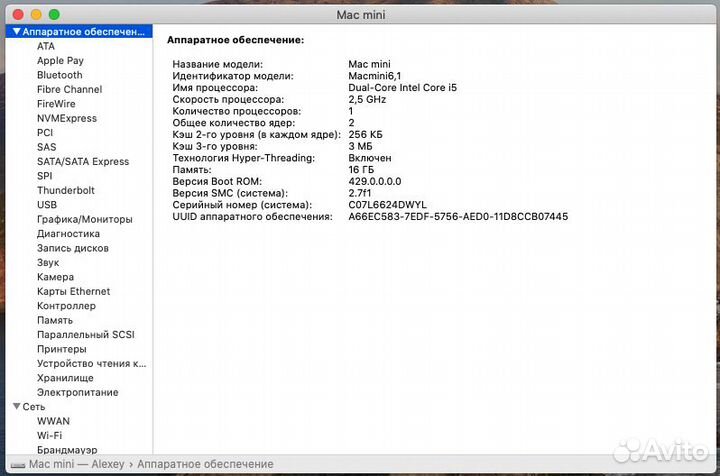Screen dimensions: 720x476
Task: Minimize window with the yellow button
Action: click(36, 15)
